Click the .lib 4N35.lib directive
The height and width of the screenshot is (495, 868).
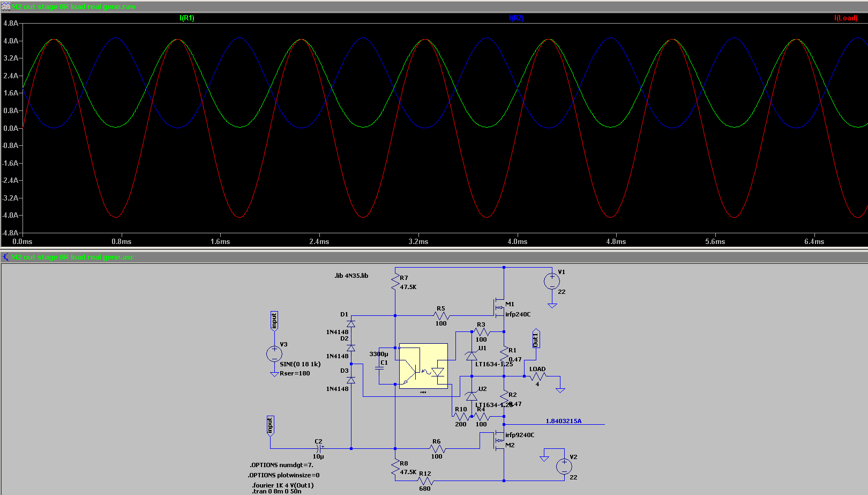(351, 276)
